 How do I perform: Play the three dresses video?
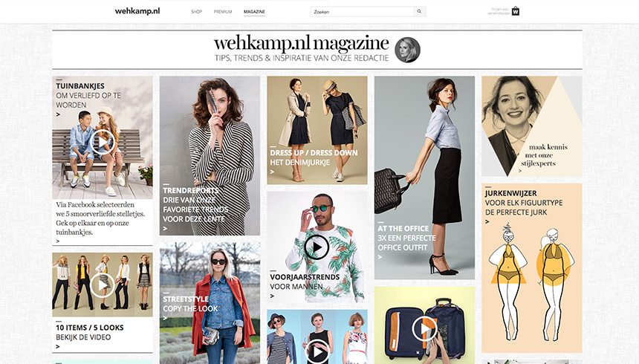[317, 352]
